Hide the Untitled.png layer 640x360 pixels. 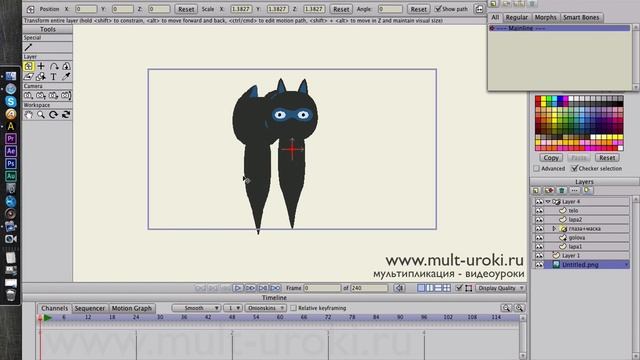(539, 264)
